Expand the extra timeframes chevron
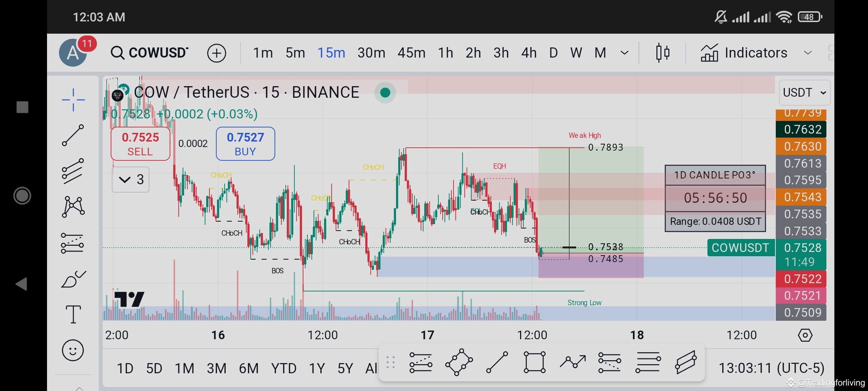Viewport: 868px width, 391px height. pos(624,52)
